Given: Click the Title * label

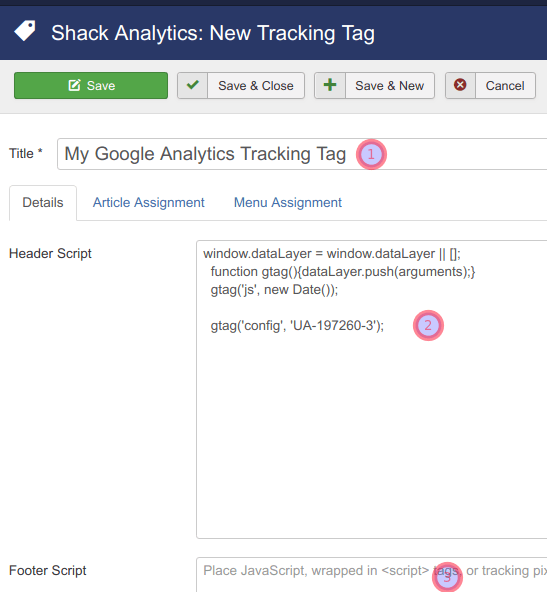Looking at the screenshot, I should click(26, 154).
